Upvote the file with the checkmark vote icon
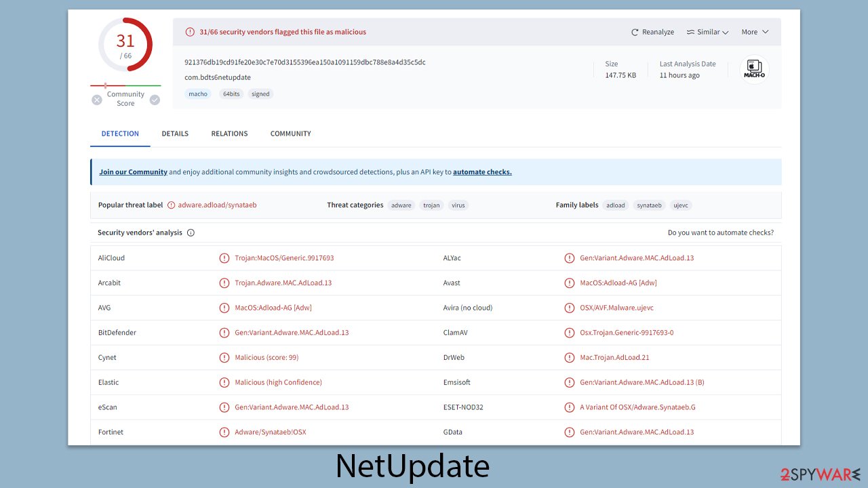 pyautogui.click(x=155, y=98)
